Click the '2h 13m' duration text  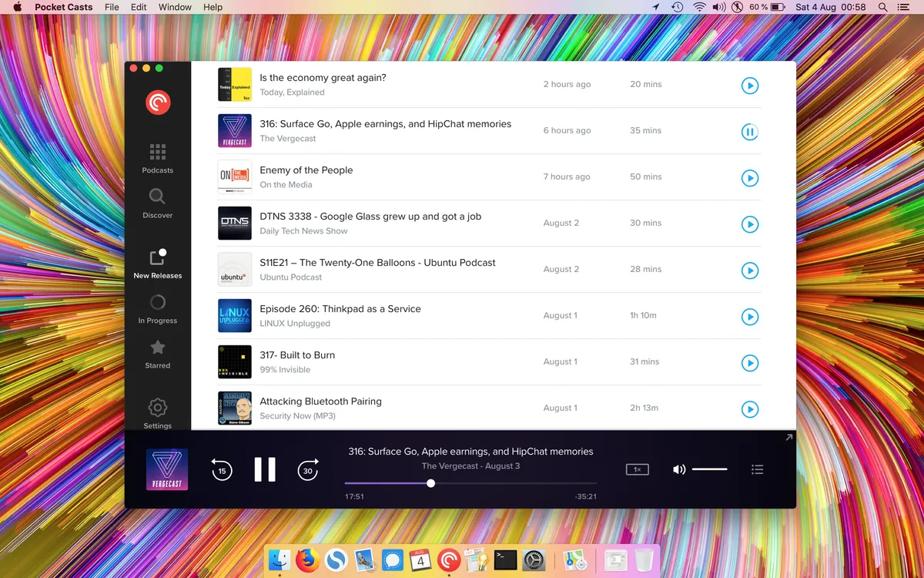[x=644, y=408]
